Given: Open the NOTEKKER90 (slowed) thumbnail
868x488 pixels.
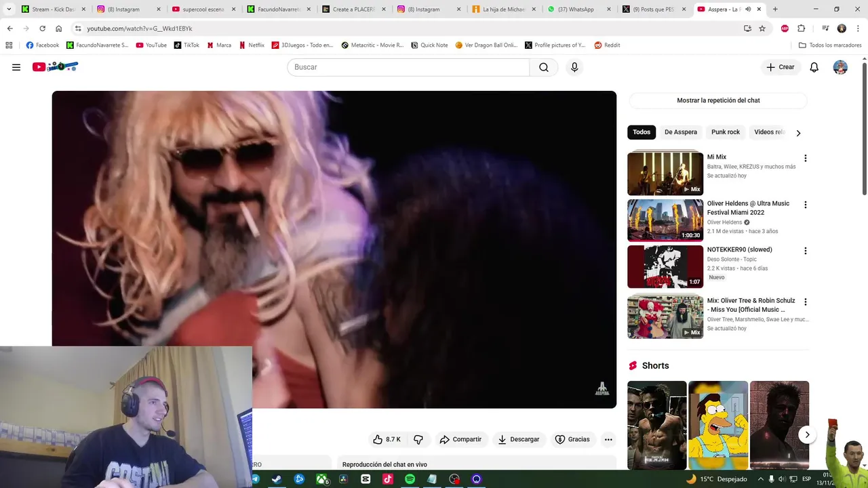Looking at the screenshot, I should 665,266.
